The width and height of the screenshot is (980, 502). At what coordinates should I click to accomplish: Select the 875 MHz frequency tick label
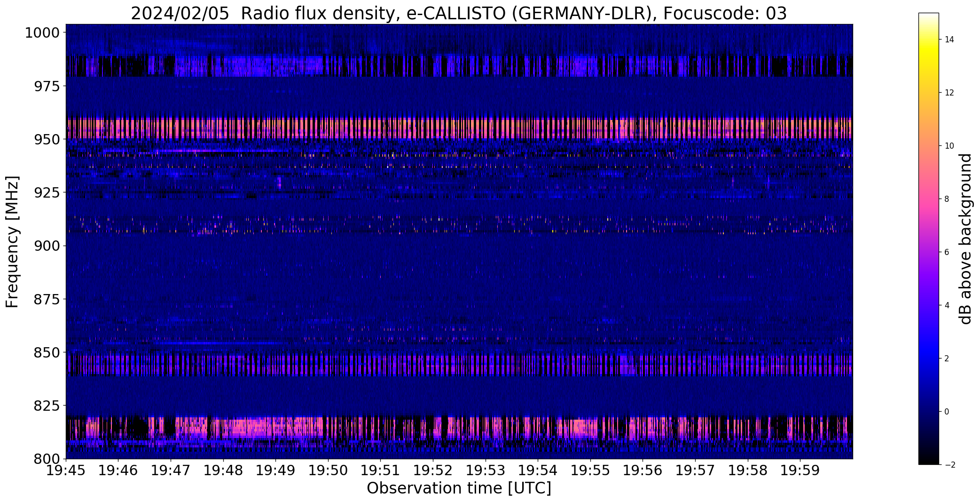[47, 299]
